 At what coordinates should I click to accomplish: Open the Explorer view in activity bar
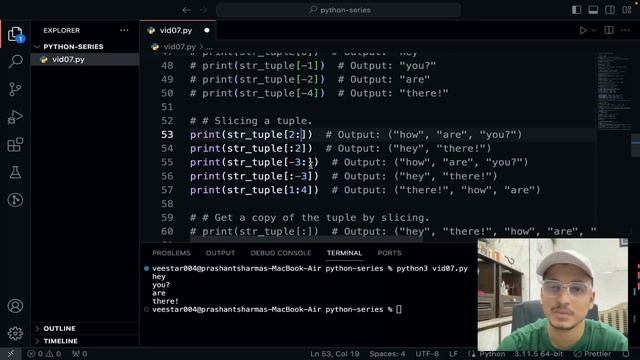coord(15,34)
